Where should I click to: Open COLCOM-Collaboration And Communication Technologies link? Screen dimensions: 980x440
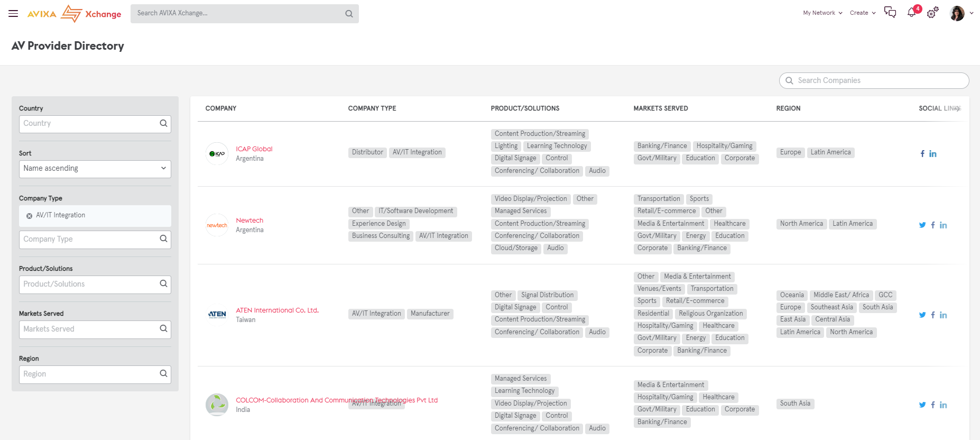click(x=337, y=400)
